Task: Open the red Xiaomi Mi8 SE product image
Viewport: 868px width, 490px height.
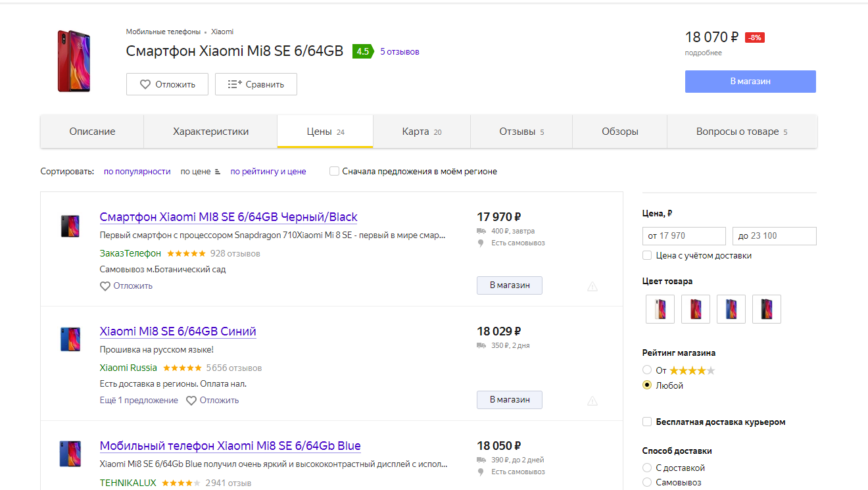Action: click(x=74, y=61)
